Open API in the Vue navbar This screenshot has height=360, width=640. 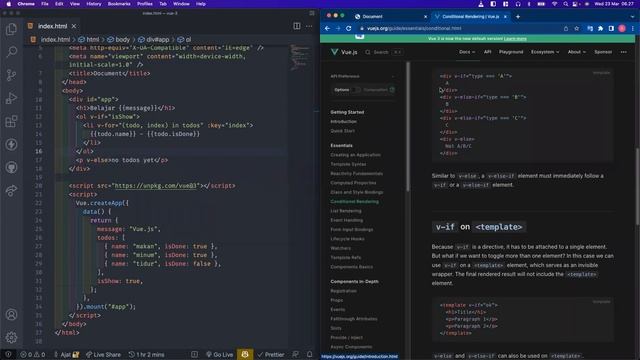(x=487, y=52)
